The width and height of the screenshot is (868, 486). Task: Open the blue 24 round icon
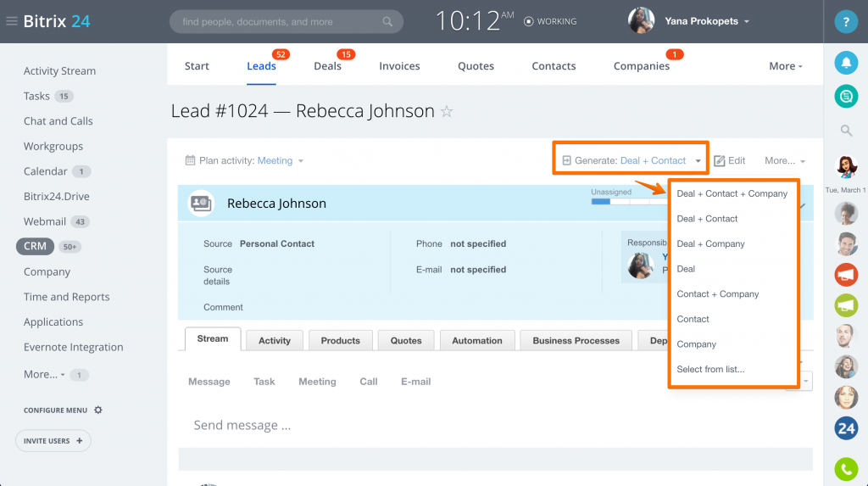click(x=846, y=427)
